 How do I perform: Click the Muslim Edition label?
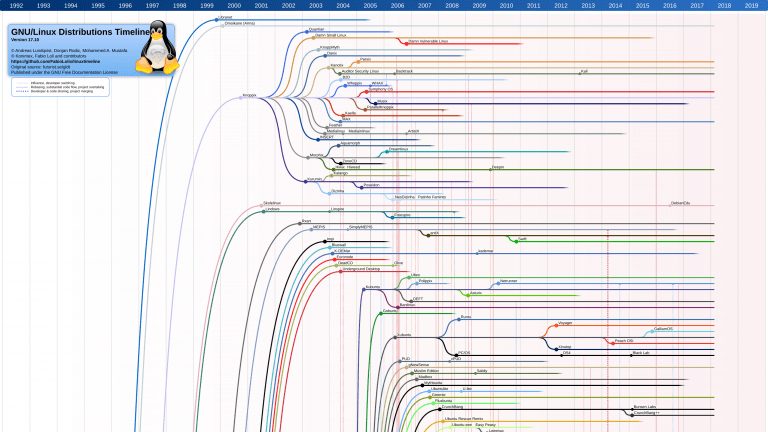coord(426,371)
